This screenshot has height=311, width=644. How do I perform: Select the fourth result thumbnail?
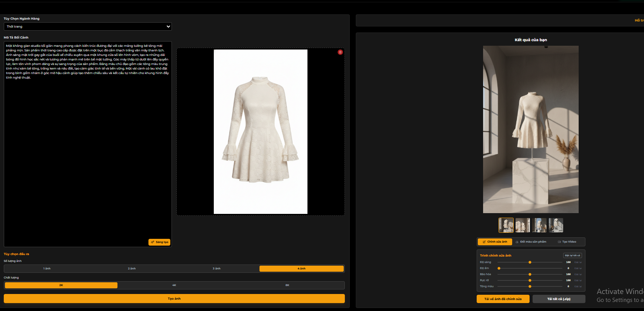point(556,225)
